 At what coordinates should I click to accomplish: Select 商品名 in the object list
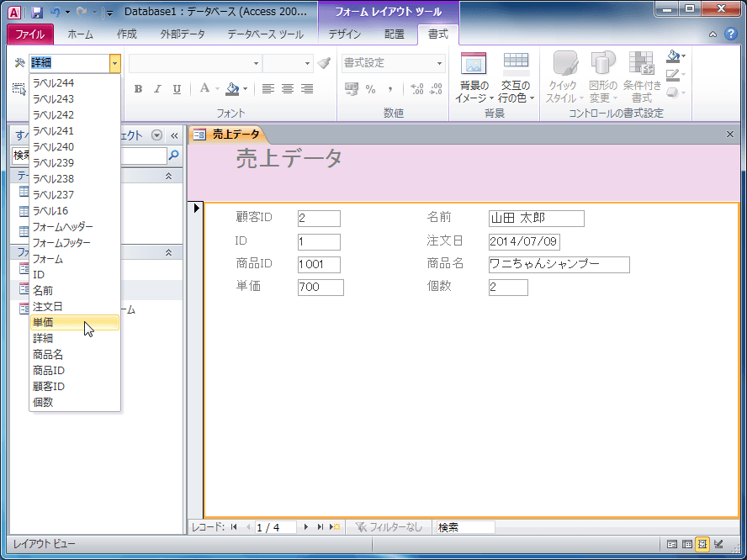pyautogui.click(x=74, y=354)
